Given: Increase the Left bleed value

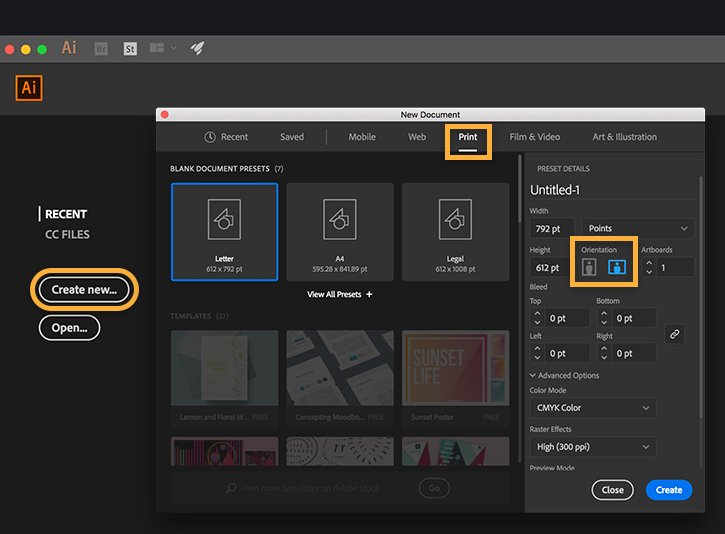Looking at the screenshot, I should point(537,349).
